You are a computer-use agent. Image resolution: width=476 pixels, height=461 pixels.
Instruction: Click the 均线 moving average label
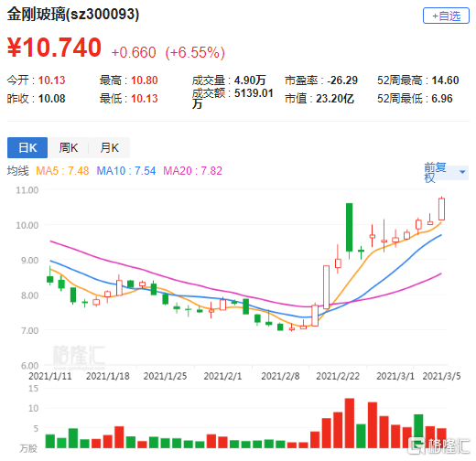click(x=18, y=171)
